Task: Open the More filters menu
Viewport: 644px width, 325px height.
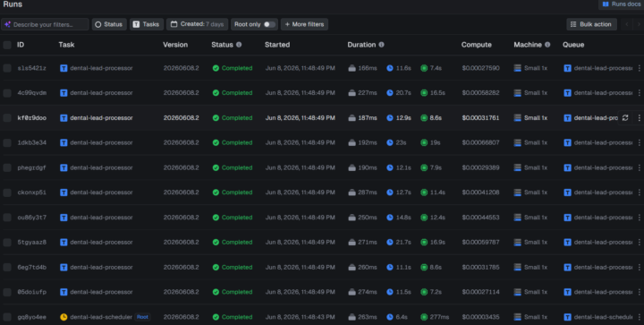Action: 304,24
